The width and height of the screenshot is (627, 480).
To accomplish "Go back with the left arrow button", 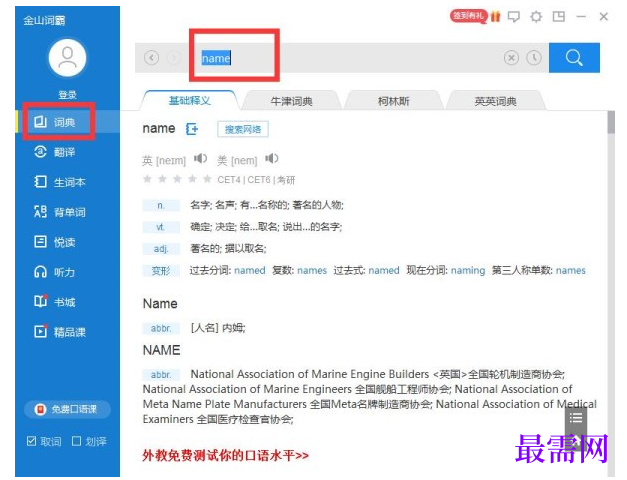I will click(151, 58).
